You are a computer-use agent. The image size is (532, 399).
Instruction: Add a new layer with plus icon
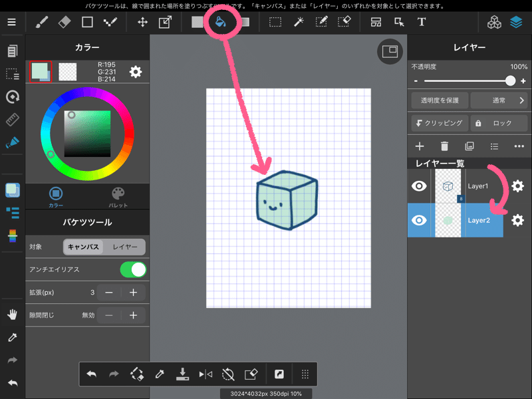420,146
